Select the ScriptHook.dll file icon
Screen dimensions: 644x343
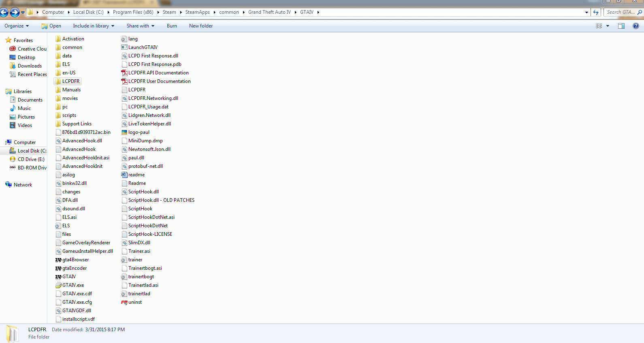point(124,192)
